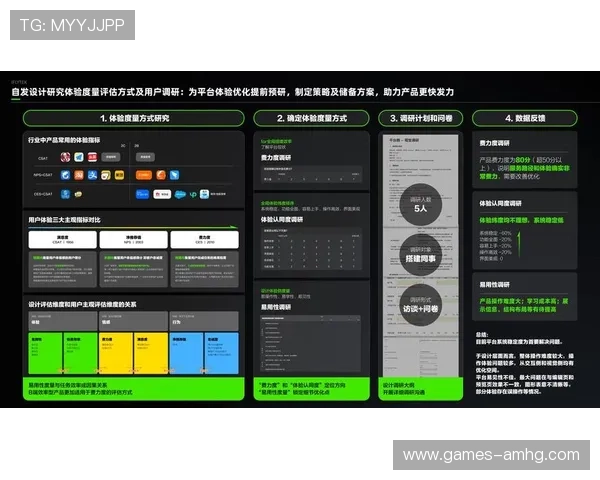This screenshot has width=600, height=480.
Task: Click the 满意度 CSAT white card
Action: tap(63, 240)
